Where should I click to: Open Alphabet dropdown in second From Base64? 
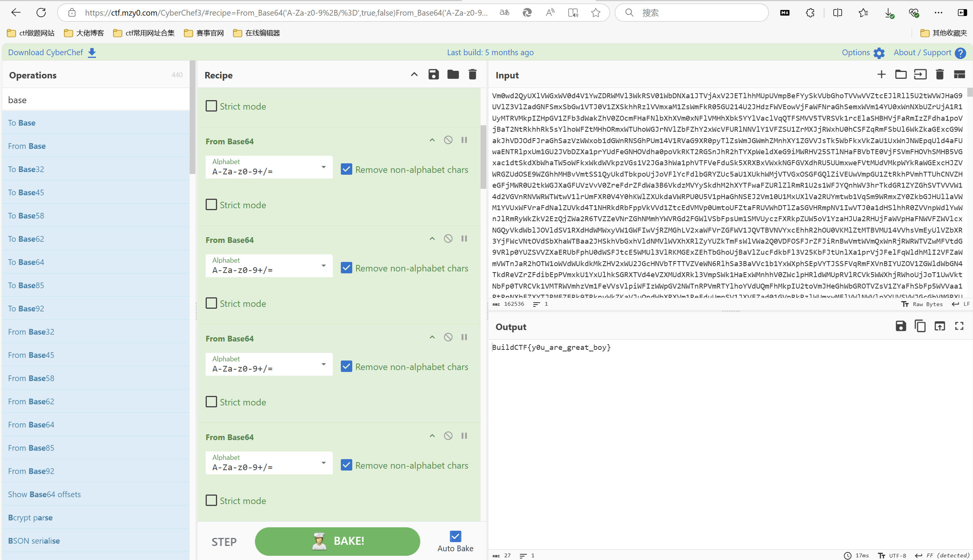tap(269, 266)
